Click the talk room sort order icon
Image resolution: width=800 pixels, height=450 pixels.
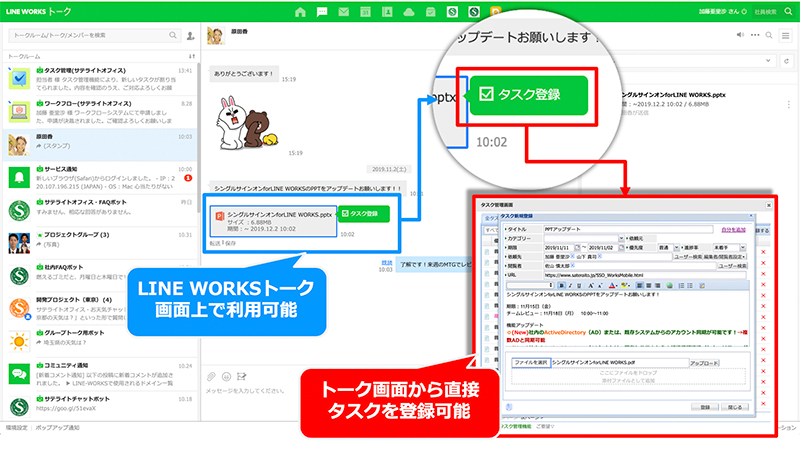pos(192,56)
